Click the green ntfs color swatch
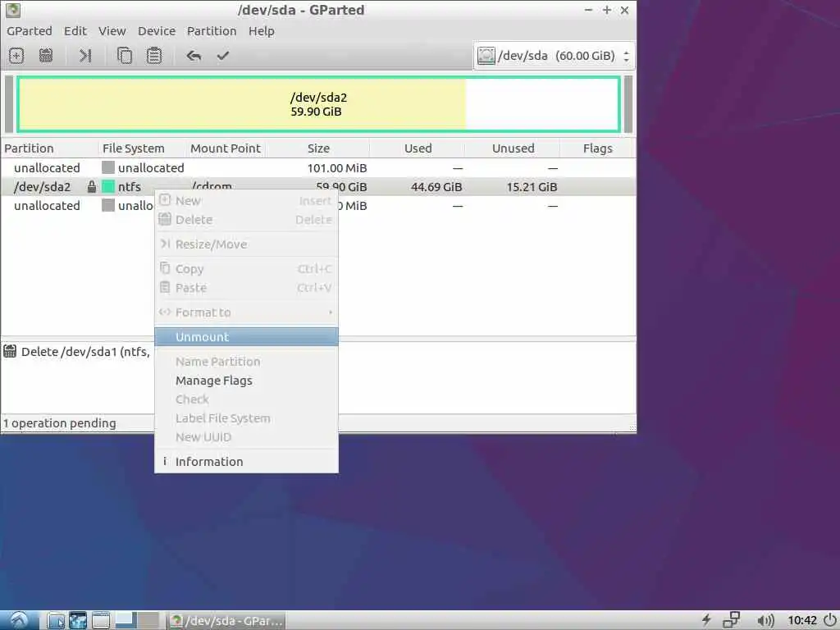 [108, 186]
